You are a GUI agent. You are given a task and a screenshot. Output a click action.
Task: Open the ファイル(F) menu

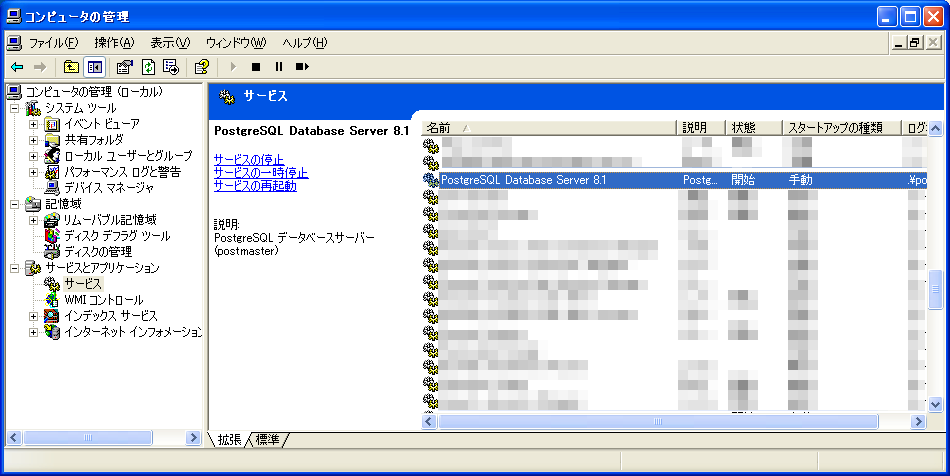(x=53, y=43)
